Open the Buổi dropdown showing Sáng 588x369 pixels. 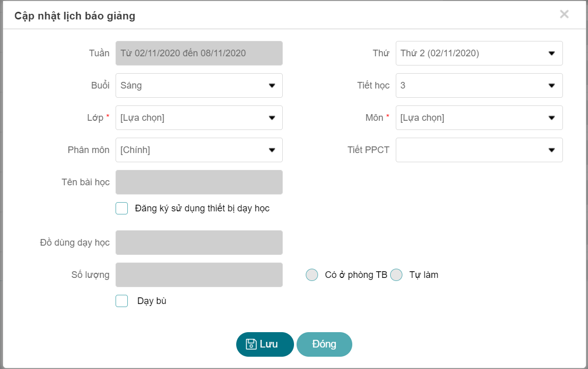pyautogui.click(x=199, y=85)
